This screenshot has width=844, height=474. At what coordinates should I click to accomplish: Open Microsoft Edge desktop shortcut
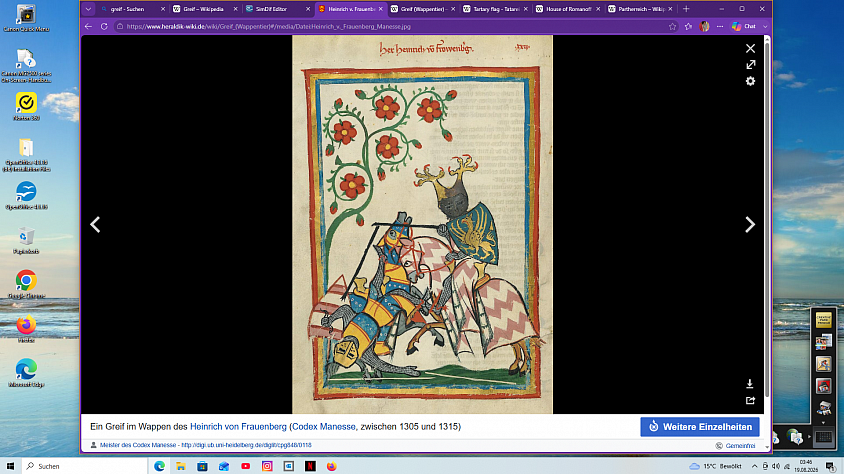click(26, 373)
